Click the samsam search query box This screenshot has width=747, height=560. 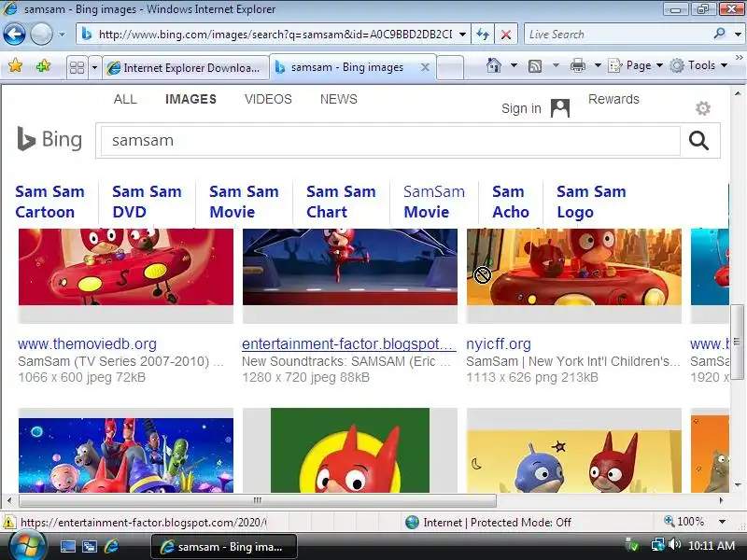tap(389, 141)
